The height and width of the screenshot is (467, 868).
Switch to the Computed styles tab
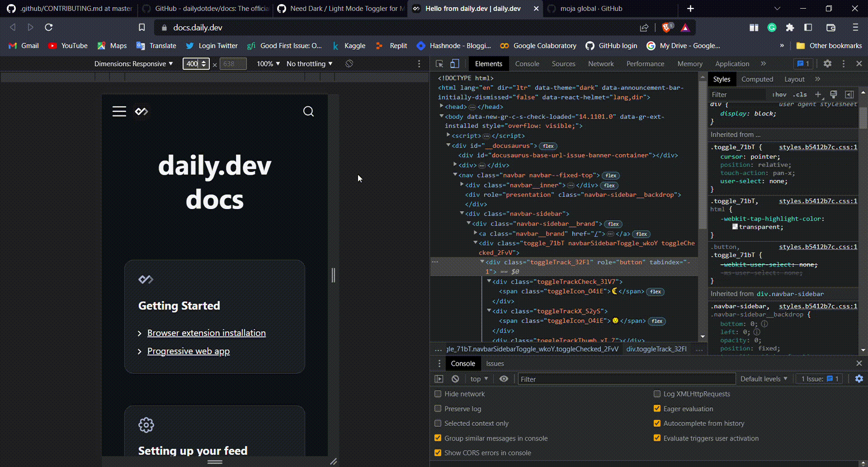click(x=758, y=79)
